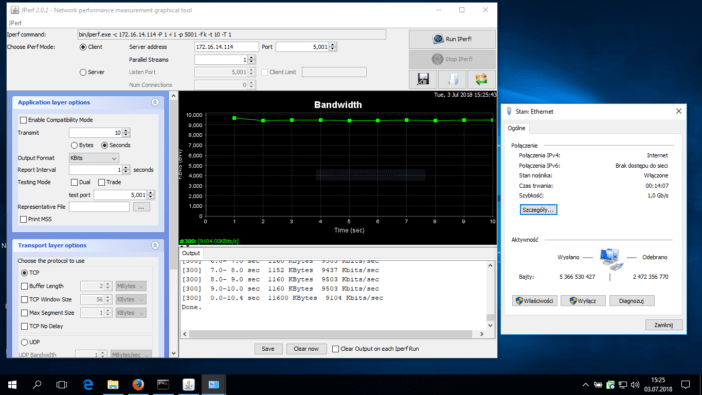The image size is (702, 395).
Task: Show hidden tray icons chevron
Action: coord(586,385)
